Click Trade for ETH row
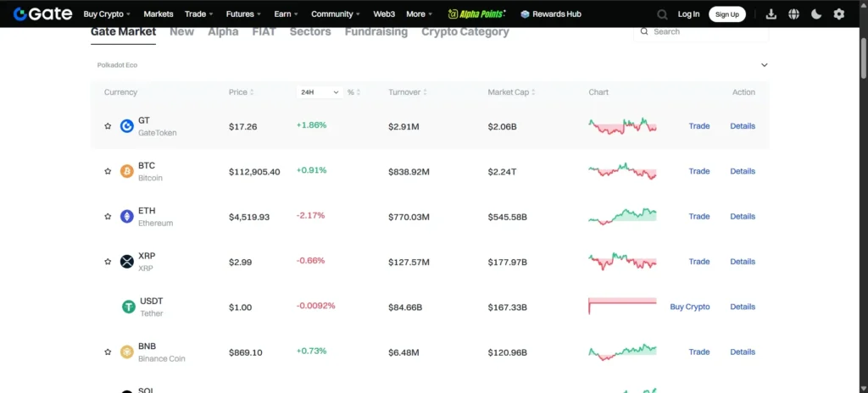 [x=699, y=217]
